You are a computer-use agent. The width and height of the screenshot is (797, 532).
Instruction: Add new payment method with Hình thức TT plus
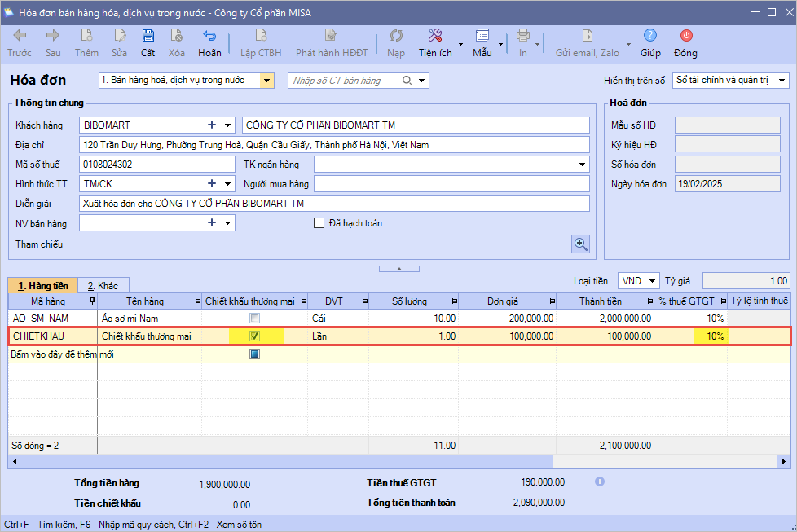click(x=212, y=183)
